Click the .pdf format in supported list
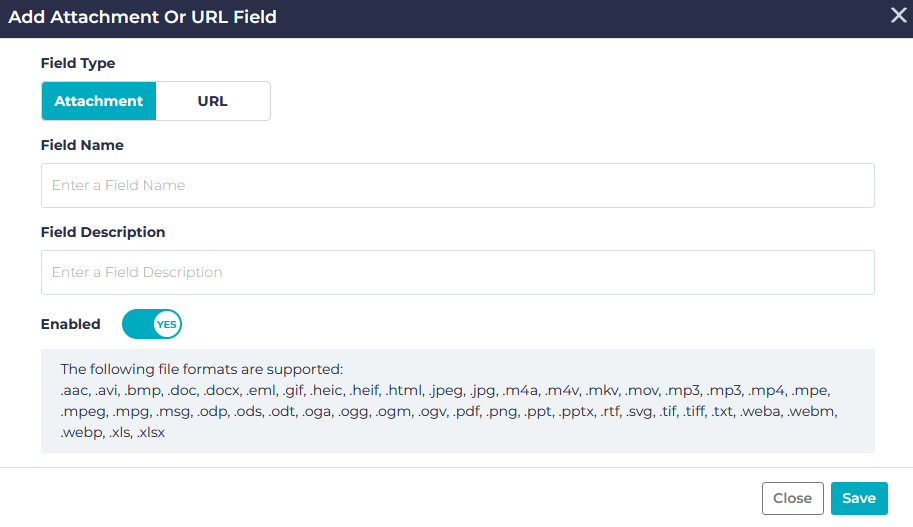913x527 pixels. point(465,411)
